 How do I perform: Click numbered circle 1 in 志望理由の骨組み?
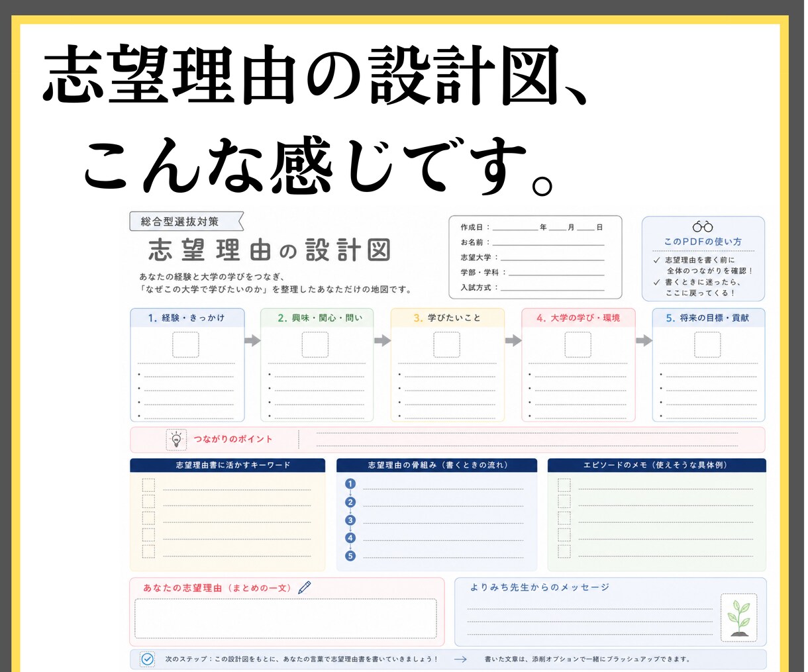coord(350,484)
